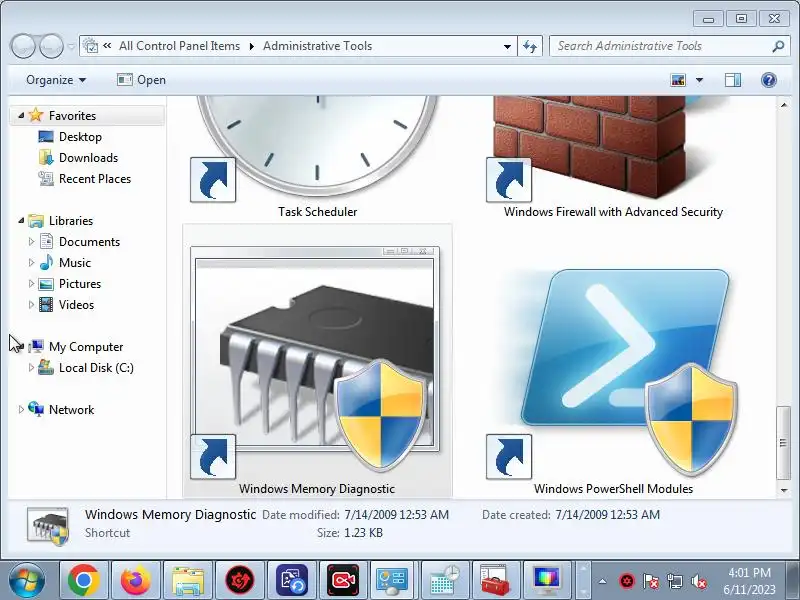Click the breadcrumb arrow after All Control Panel Items
The height and width of the screenshot is (600, 800).
pos(252,46)
